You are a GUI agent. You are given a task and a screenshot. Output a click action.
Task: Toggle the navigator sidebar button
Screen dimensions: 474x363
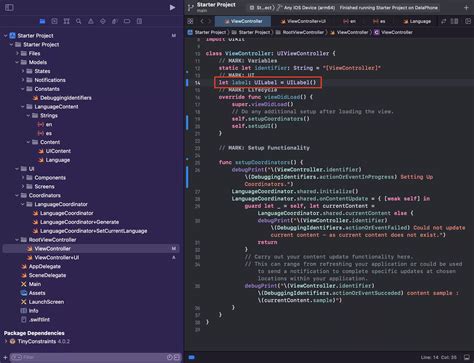pos(9,7)
